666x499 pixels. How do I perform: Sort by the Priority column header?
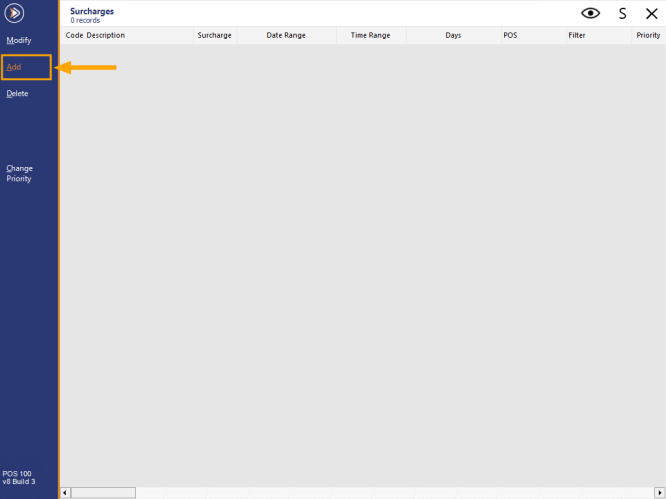648,35
